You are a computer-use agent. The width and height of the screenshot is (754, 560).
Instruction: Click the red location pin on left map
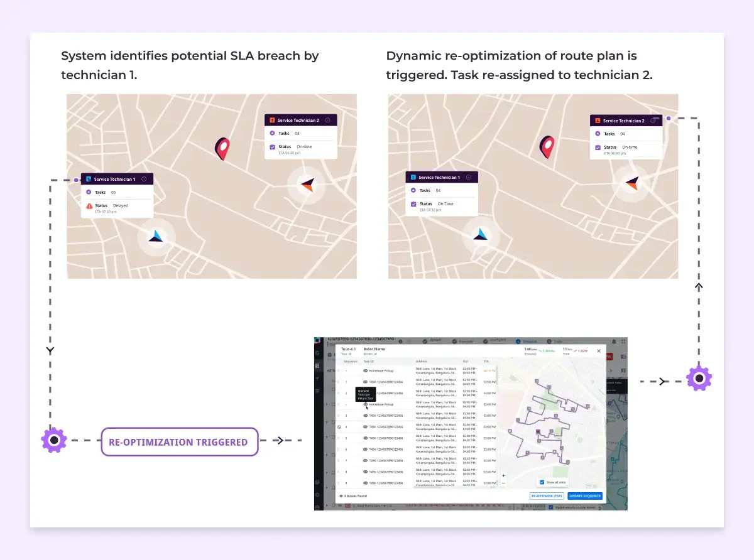[222, 148]
